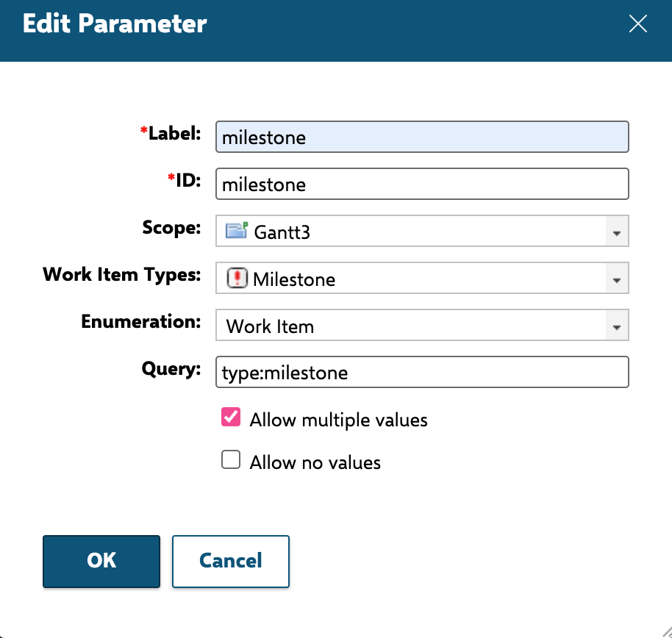Confirm with the OK button
672x638 pixels.
[x=101, y=562]
